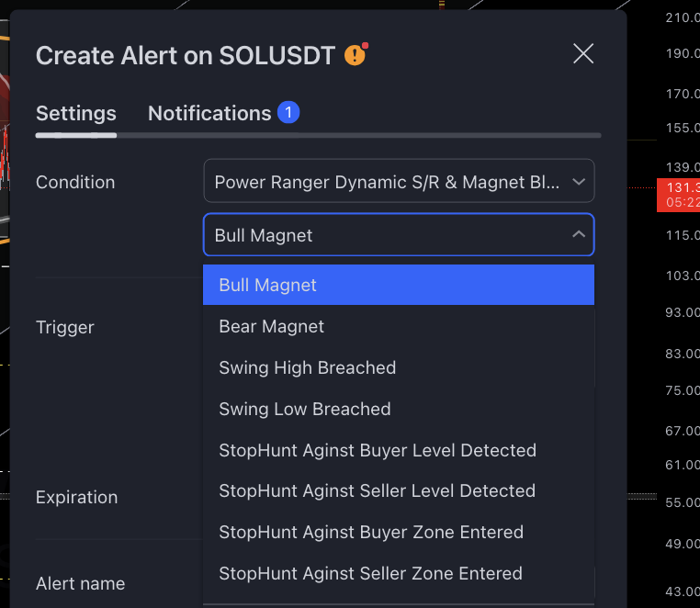Screen dimensions: 700x608
Task: Click the Condition field label
Action: [75, 182]
